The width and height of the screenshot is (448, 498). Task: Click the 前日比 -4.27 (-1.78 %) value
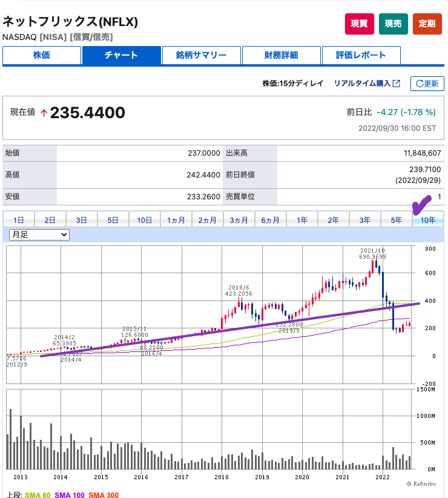pos(406,112)
